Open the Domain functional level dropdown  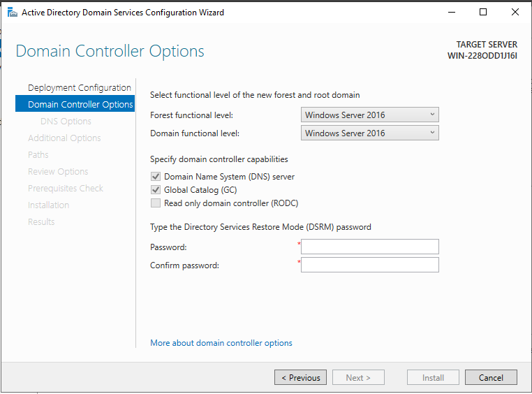coord(370,133)
